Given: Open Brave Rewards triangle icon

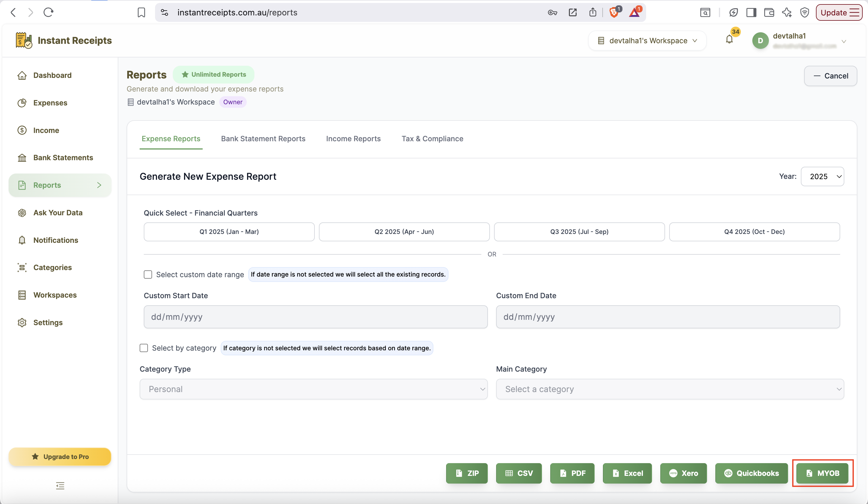Looking at the screenshot, I should 635,12.
